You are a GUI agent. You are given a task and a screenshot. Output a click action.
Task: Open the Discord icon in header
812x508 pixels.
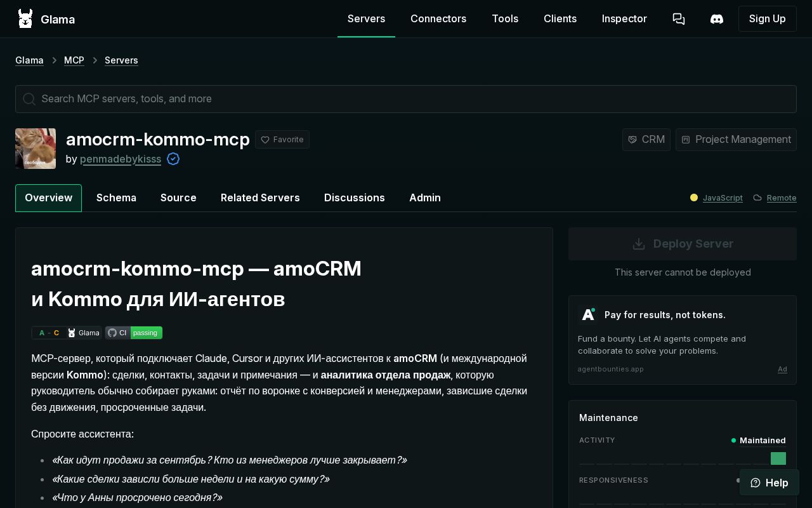[717, 19]
